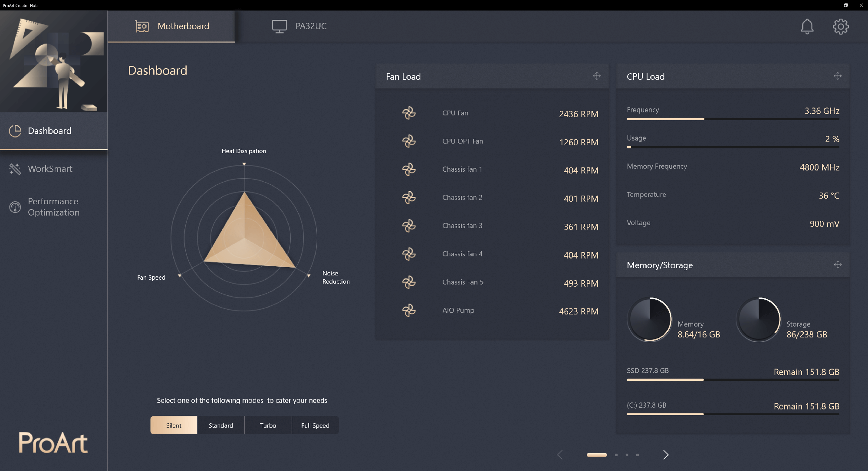Select the Standard fan mode
This screenshot has height=471, width=868.
click(x=221, y=425)
